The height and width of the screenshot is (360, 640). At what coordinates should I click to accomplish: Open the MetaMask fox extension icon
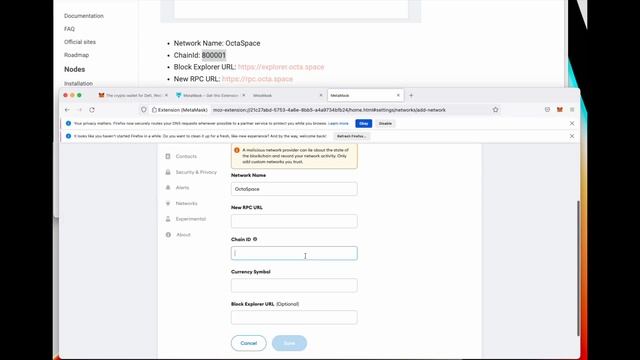[560, 109]
